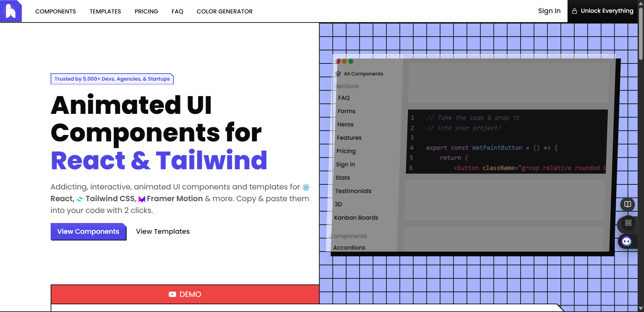The height and width of the screenshot is (312, 644).
Task: Click the Framer Motion icon in the text
Action: 142,199
